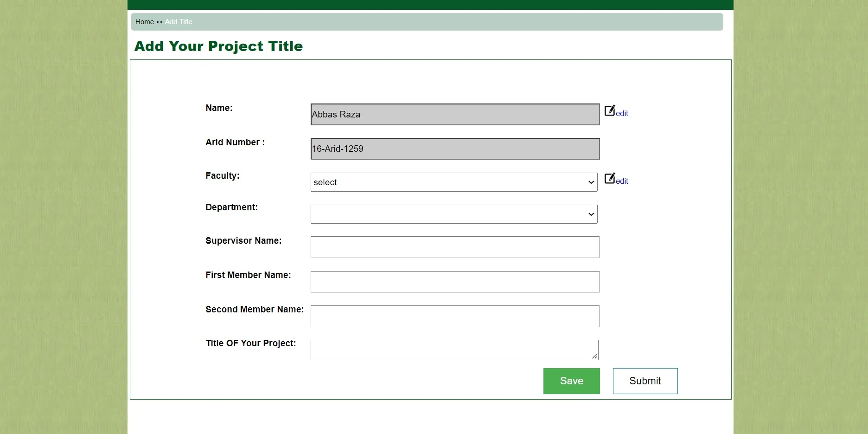Select the Add Title breadcrumb item
Image resolution: width=868 pixels, height=434 pixels.
pos(179,22)
